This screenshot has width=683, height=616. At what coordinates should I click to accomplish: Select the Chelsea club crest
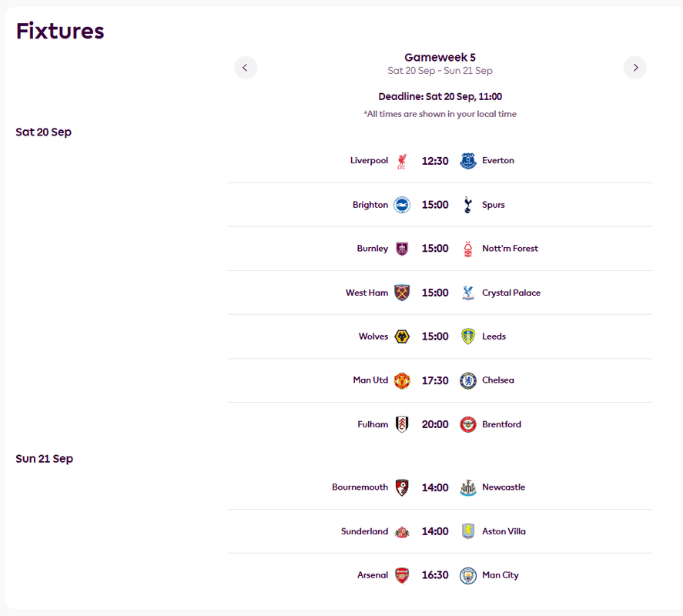468,380
